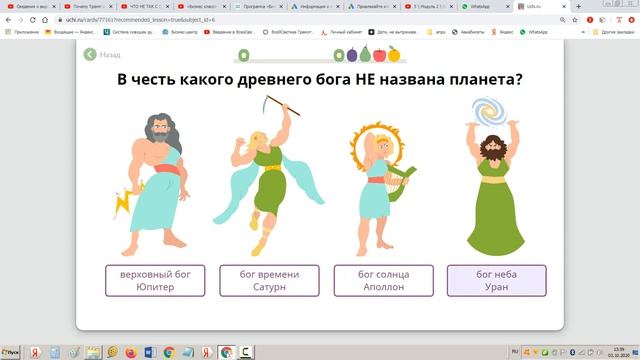640x360 pixels.
Task: Select answer бог неба Уран
Action: (x=497, y=280)
